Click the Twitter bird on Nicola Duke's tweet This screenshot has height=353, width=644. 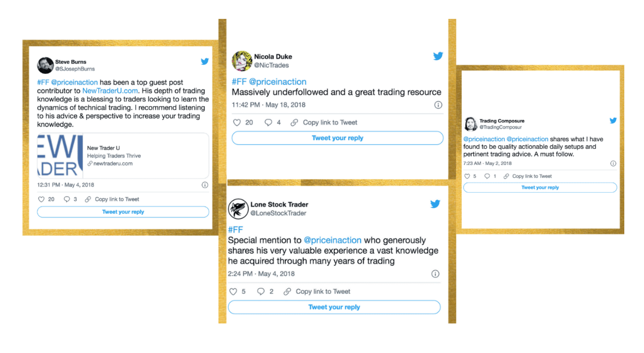(x=438, y=56)
